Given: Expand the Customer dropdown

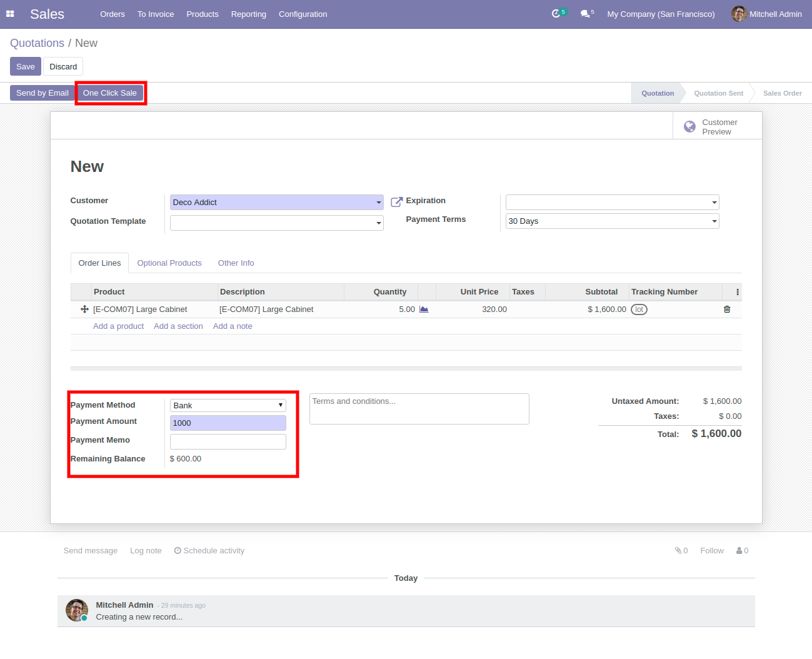Looking at the screenshot, I should (x=378, y=203).
